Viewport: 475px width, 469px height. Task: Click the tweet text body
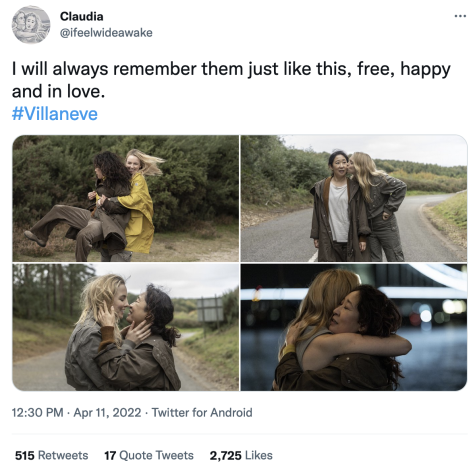[x=231, y=80]
